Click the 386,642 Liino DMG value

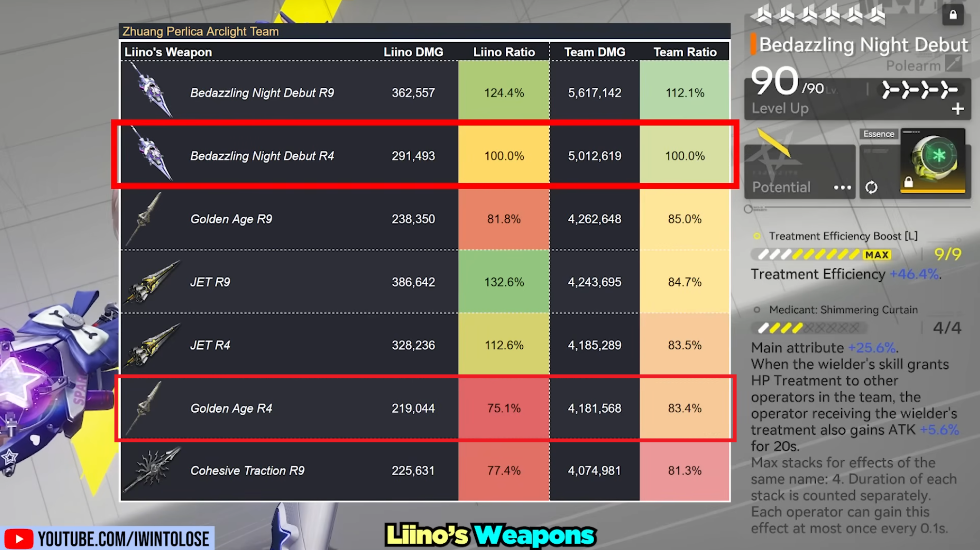(x=413, y=282)
